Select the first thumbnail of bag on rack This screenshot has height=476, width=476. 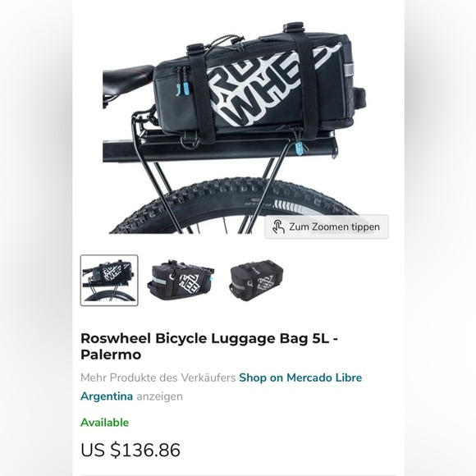click(109, 280)
